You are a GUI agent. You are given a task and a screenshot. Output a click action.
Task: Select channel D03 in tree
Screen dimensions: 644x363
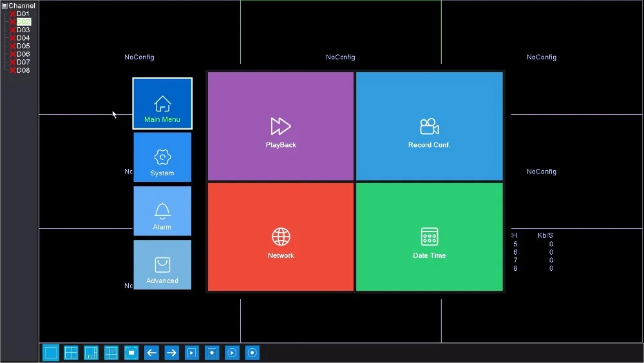pyautogui.click(x=23, y=30)
